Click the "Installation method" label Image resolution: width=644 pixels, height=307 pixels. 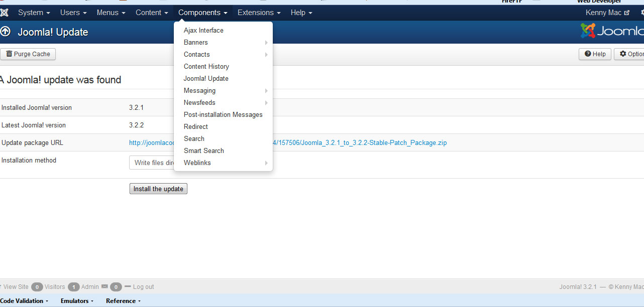[x=29, y=160]
